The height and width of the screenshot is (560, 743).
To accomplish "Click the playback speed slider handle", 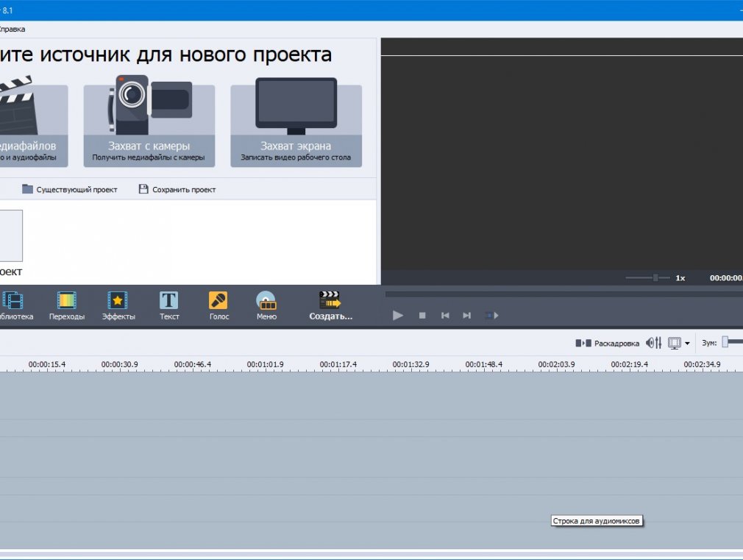I will click(655, 278).
